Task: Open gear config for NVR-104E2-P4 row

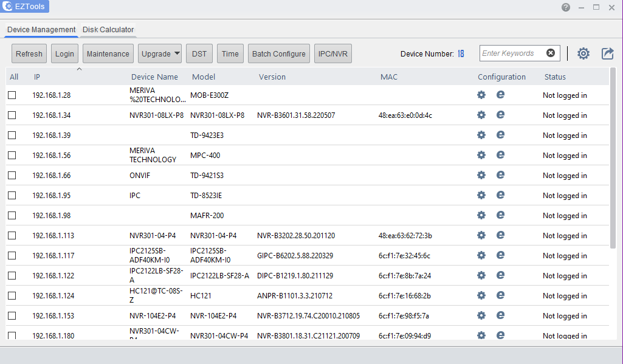Action: coord(481,315)
